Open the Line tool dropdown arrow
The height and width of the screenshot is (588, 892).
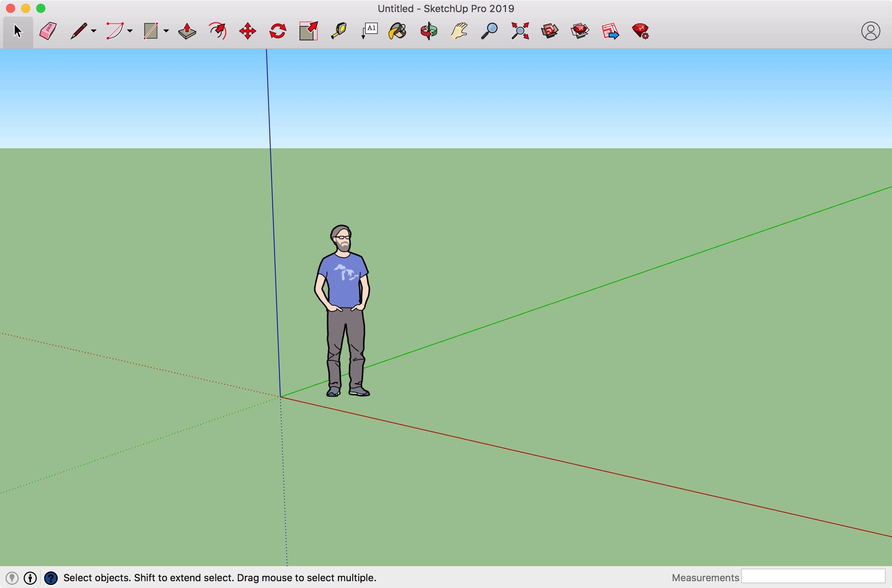(93, 31)
